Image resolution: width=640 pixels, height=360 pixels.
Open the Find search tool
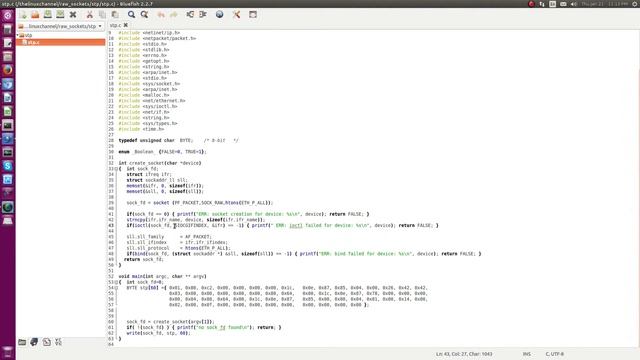(131, 15)
